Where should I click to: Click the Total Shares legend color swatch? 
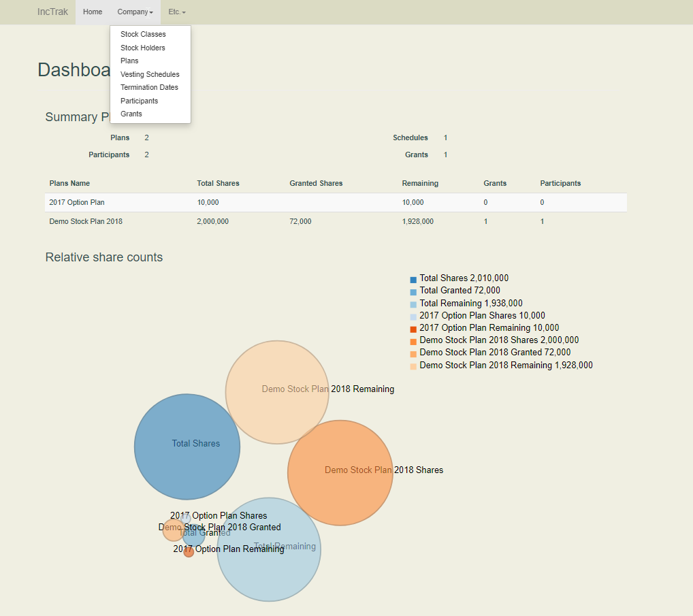point(413,279)
